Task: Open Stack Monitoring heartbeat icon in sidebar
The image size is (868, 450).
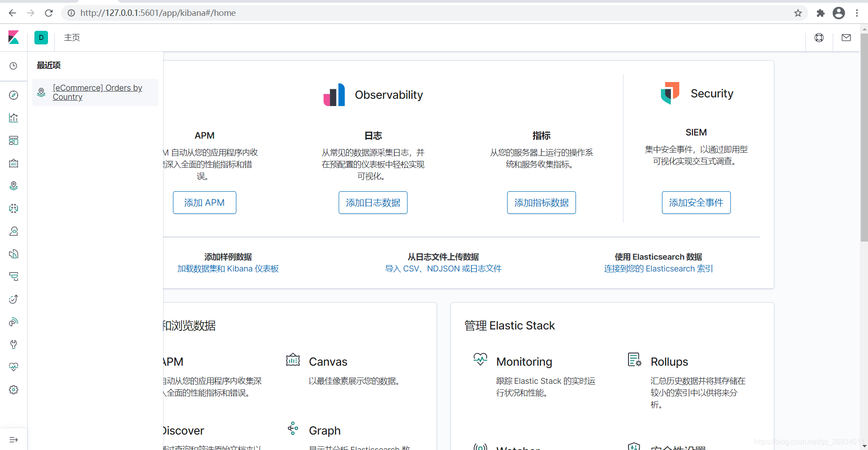Action: click(14, 367)
